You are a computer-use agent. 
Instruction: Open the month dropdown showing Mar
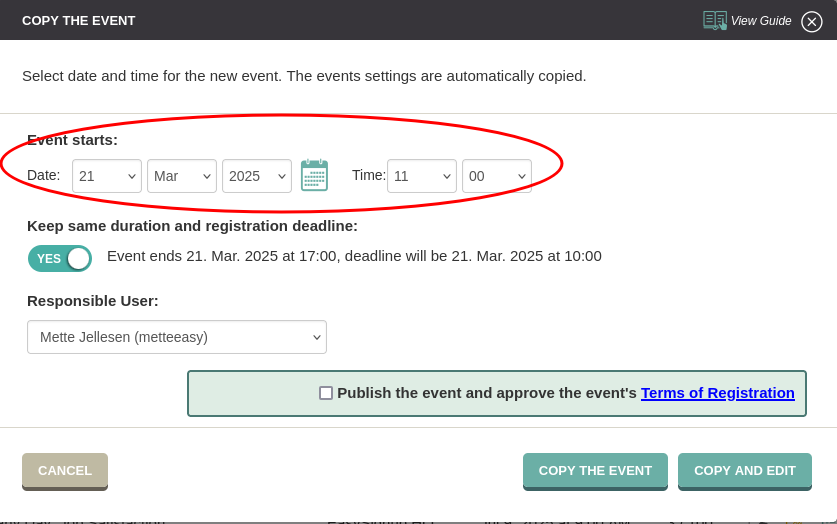(x=182, y=176)
